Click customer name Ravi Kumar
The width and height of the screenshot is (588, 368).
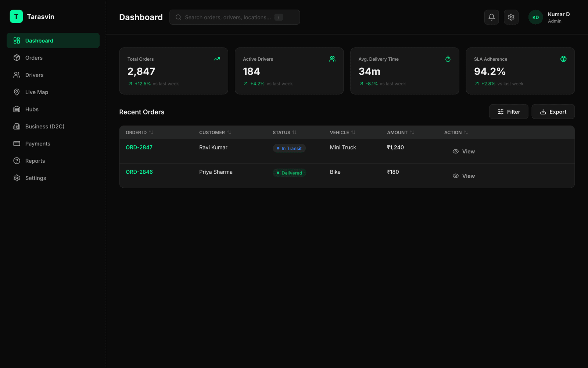coord(213,148)
